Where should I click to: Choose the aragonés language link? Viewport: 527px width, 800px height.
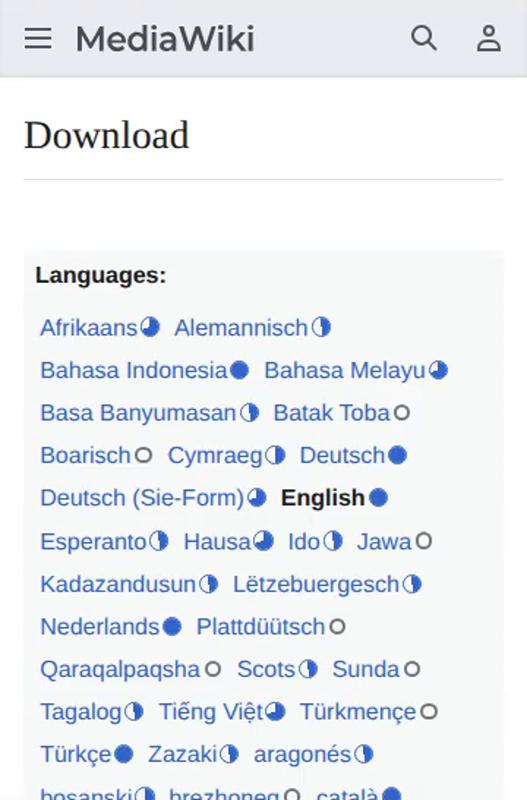303,754
